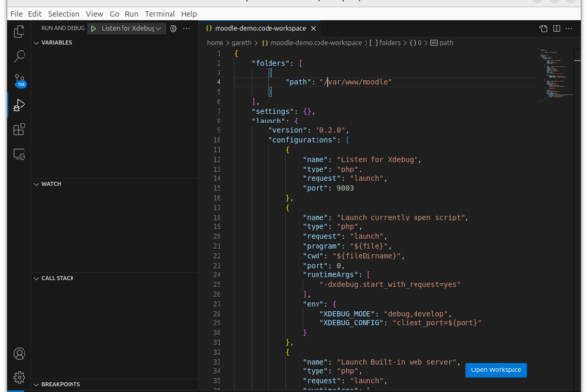Open the Accounts icon in activity bar
588x392 pixels.
click(20, 354)
